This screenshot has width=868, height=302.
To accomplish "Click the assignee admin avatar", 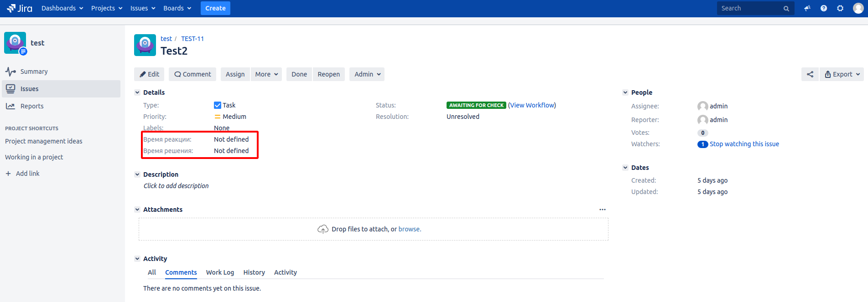I will pyautogui.click(x=703, y=106).
